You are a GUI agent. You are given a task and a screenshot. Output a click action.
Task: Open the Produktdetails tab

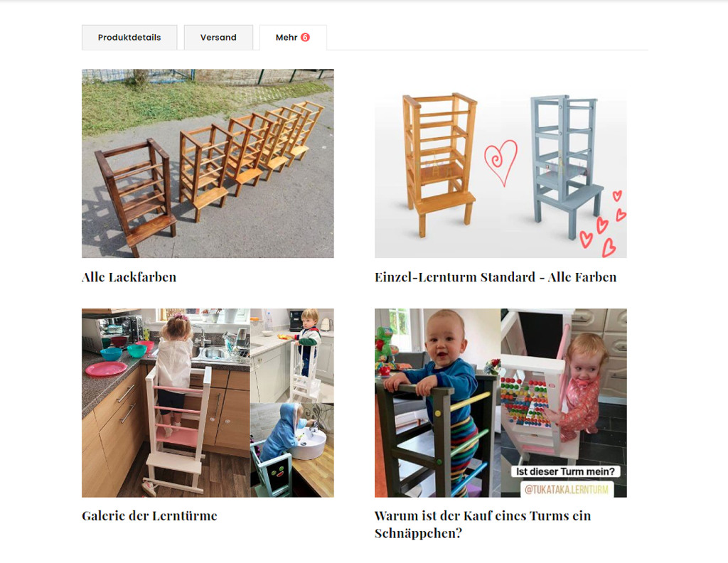tap(129, 37)
